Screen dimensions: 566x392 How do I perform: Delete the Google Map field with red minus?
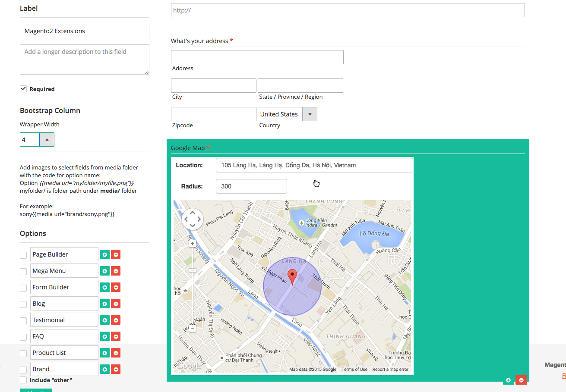click(522, 380)
